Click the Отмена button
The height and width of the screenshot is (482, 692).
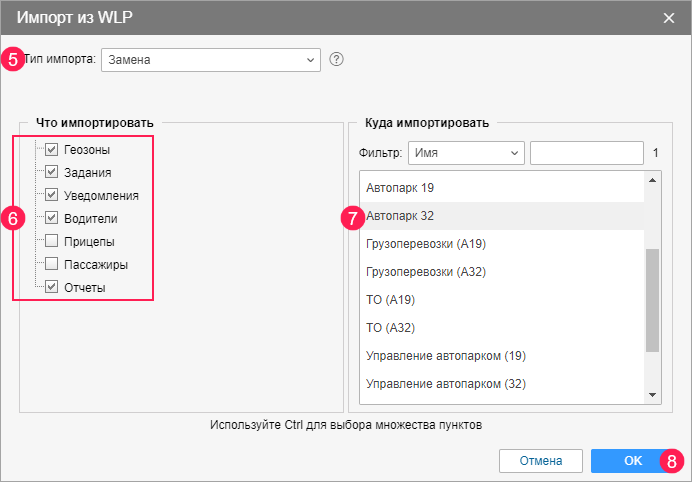[x=540, y=461]
